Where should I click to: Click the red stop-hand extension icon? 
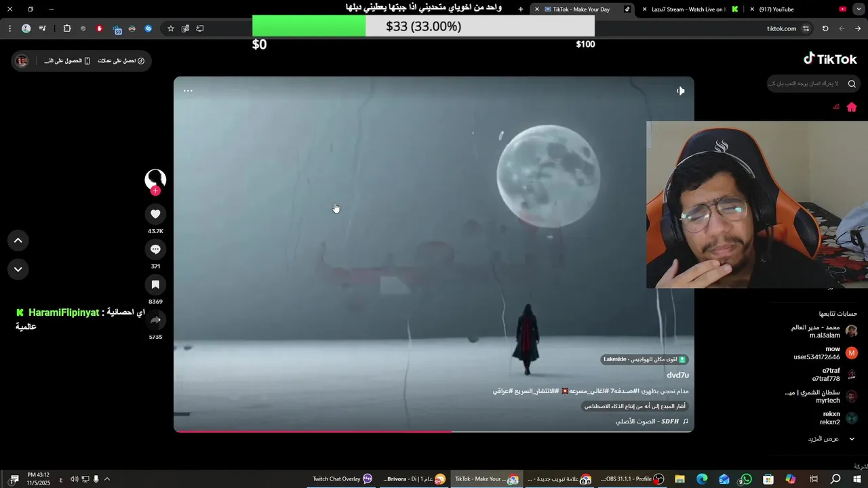[100, 28]
